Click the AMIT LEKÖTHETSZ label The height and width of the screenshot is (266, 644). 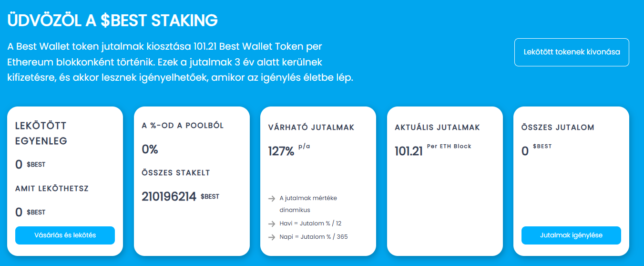52,189
